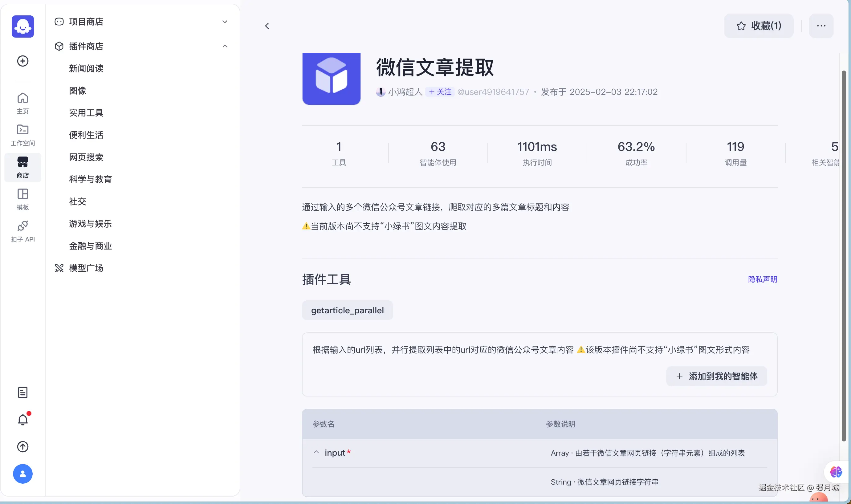Go back with the left arrow
This screenshot has width=851, height=504.
(x=267, y=26)
